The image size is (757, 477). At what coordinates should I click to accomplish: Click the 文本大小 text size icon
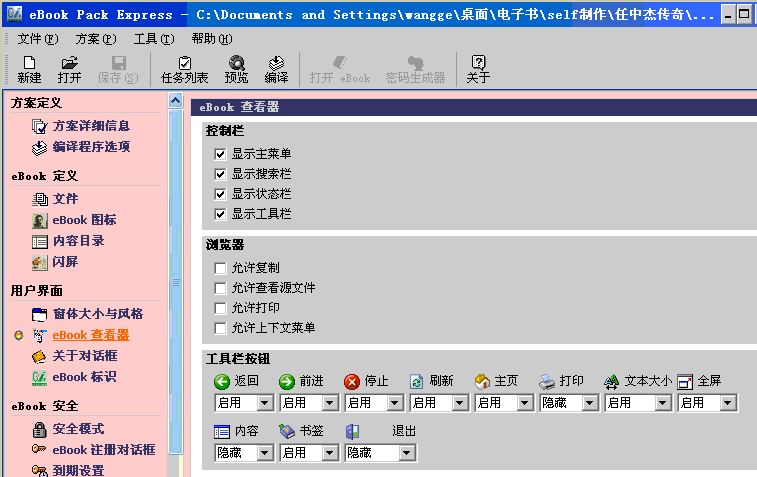point(612,381)
